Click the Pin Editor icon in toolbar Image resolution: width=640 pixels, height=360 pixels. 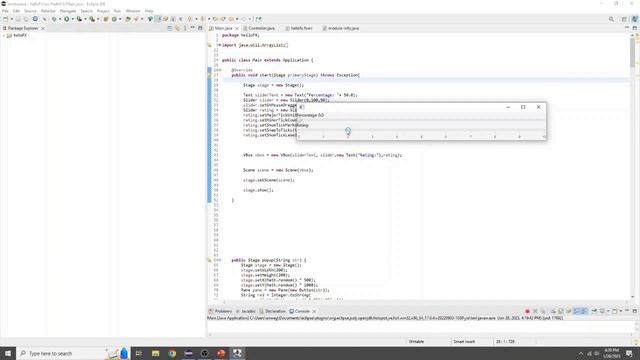(x=258, y=19)
